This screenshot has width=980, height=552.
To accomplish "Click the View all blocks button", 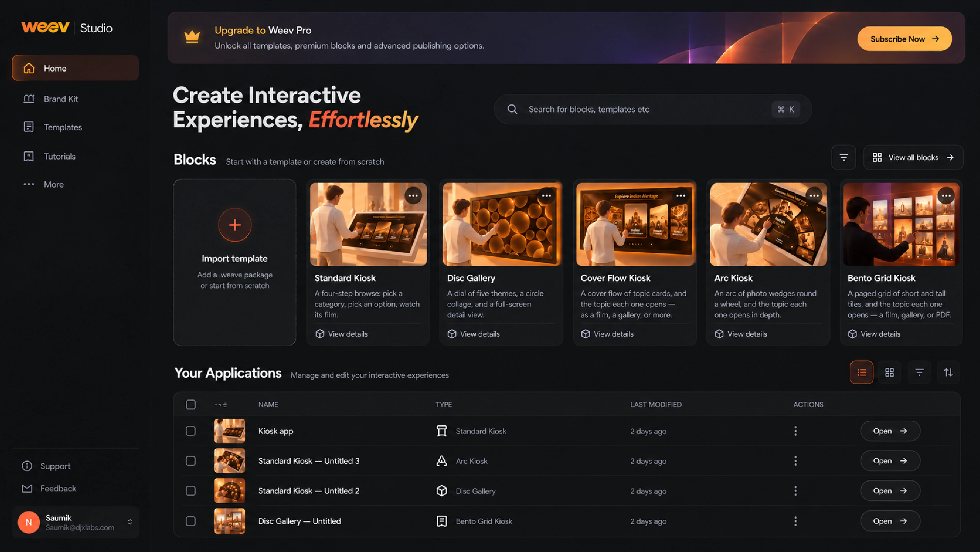I will [913, 157].
